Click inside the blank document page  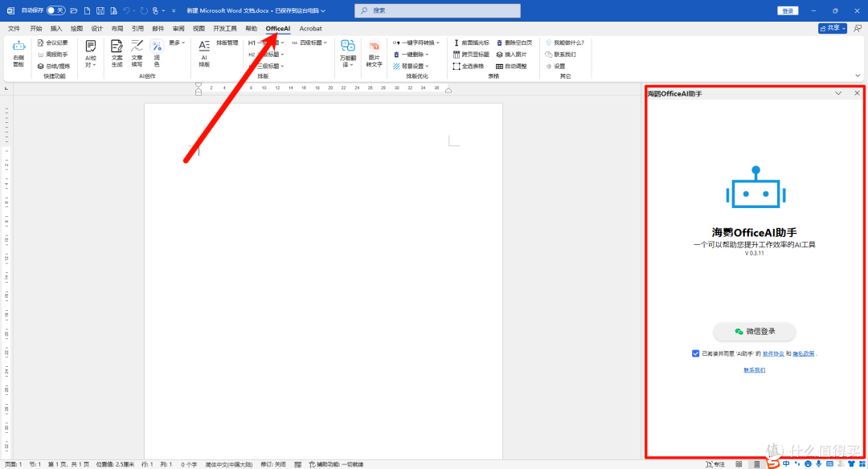323,281
